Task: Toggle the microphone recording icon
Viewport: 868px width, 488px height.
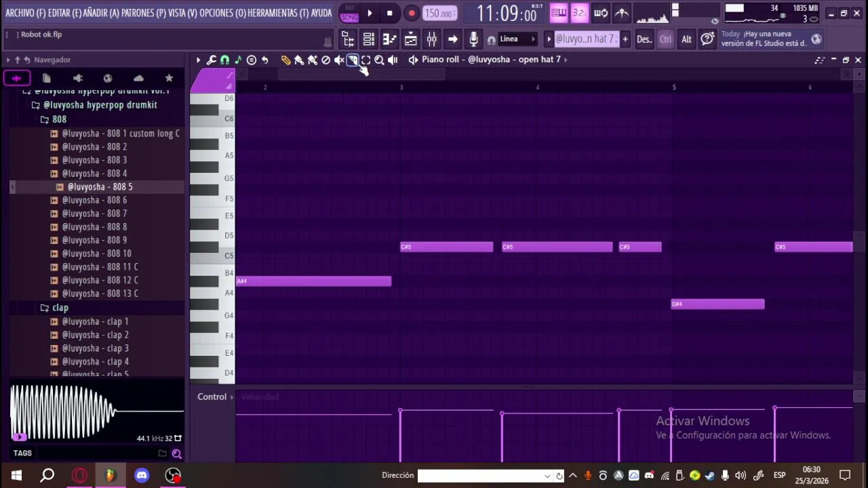Action: [x=474, y=39]
